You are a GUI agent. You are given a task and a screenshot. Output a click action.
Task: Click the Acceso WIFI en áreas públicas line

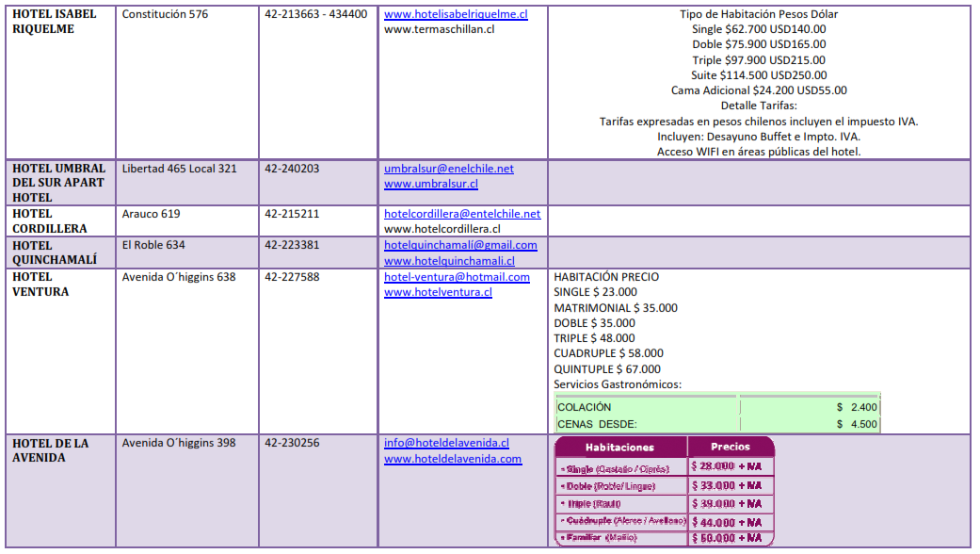tap(759, 152)
